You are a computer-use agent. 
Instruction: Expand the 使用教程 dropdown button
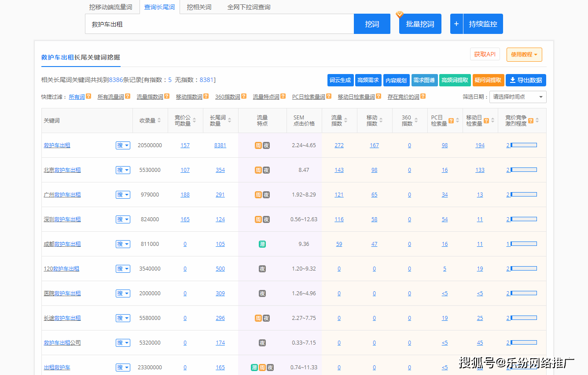coord(524,55)
